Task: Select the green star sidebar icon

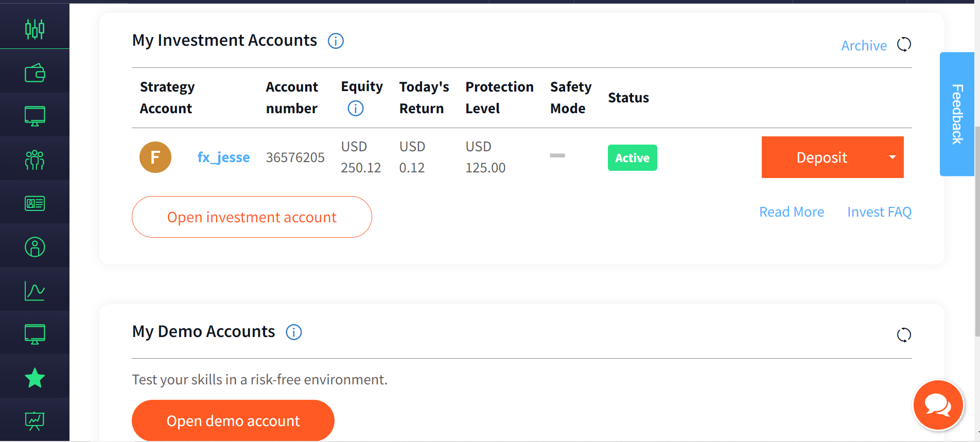Action: coord(34,378)
